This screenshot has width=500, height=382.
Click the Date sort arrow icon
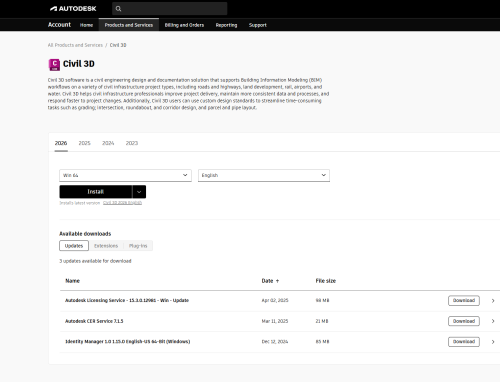pos(277,281)
